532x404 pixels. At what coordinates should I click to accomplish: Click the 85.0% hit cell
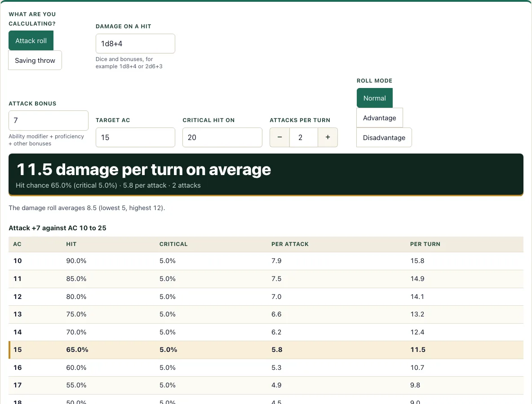pos(76,279)
